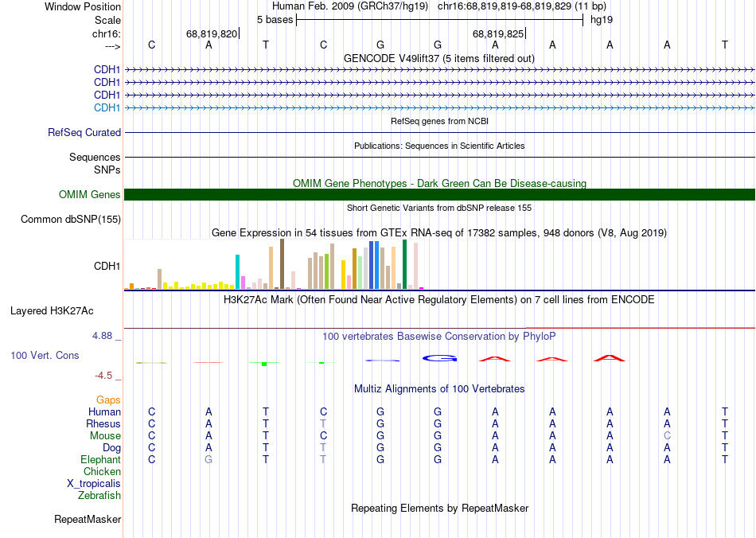Click the gray C base in Mouse row
The height and width of the screenshot is (538, 756).
(668, 436)
